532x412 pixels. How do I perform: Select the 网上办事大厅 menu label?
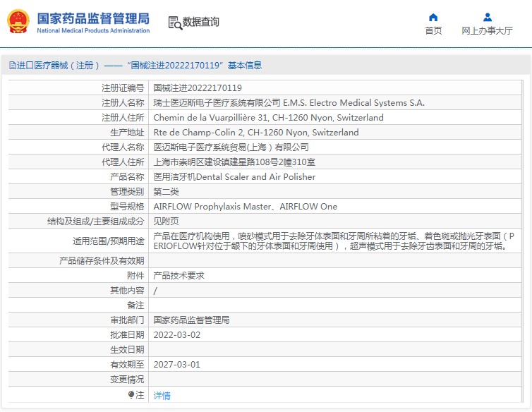pos(487,31)
